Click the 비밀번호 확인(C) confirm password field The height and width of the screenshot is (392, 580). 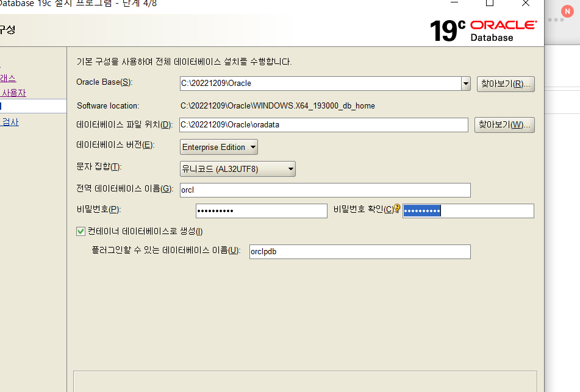click(468, 211)
